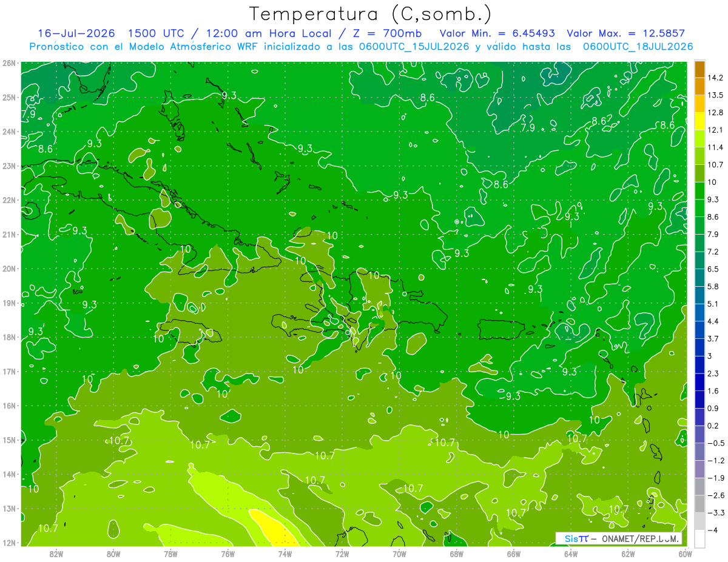
Task: Click the yellow warm patch near 74W 12N
Action: click(x=275, y=529)
